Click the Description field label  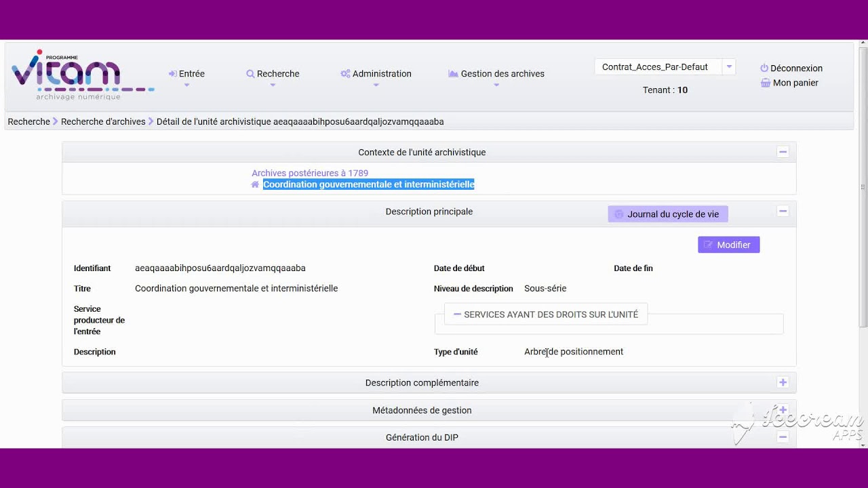pyautogui.click(x=95, y=352)
